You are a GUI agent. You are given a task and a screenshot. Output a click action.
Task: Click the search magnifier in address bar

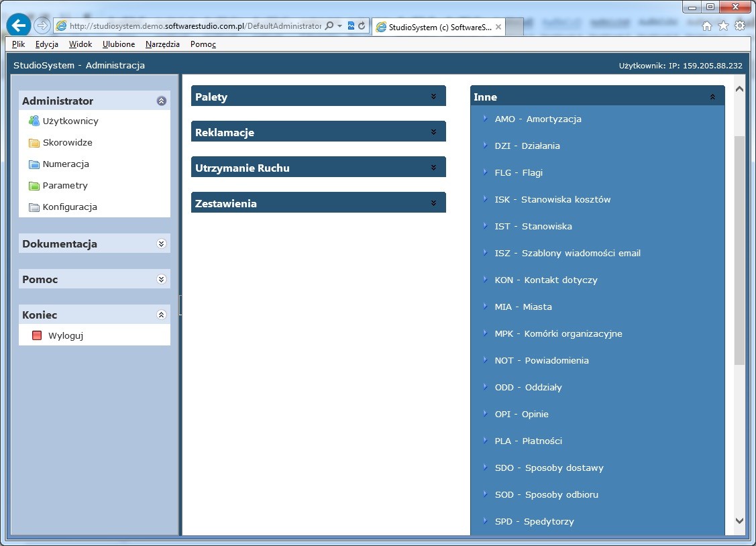(329, 25)
